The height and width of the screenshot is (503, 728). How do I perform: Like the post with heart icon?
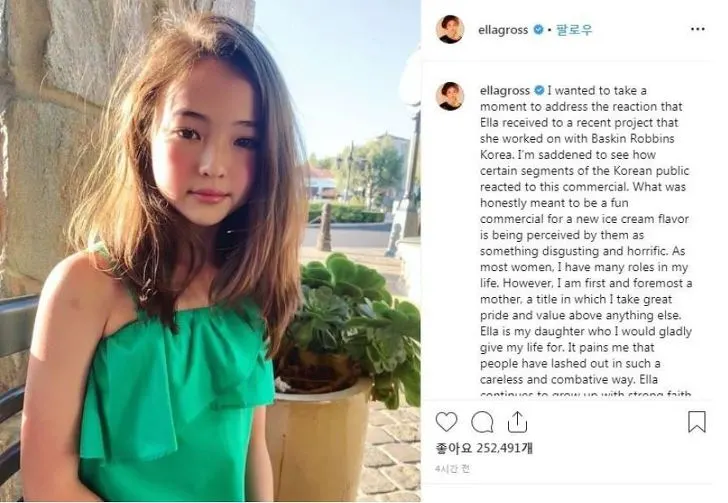pos(446,422)
